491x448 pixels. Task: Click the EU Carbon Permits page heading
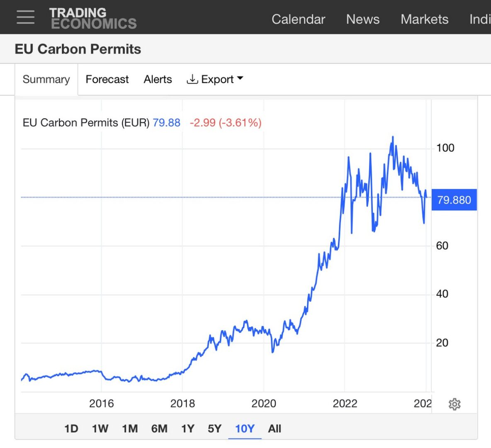78,49
